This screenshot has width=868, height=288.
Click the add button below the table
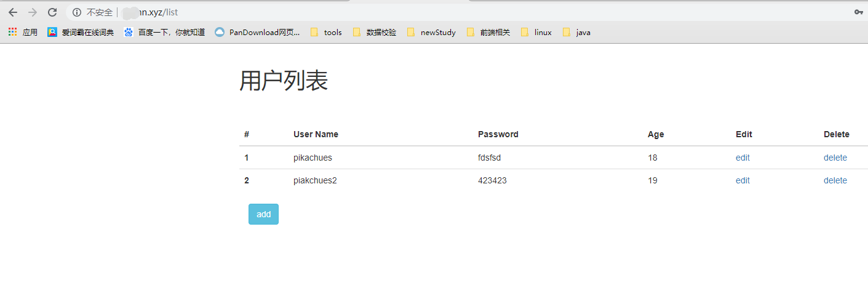tap(263, 214)
